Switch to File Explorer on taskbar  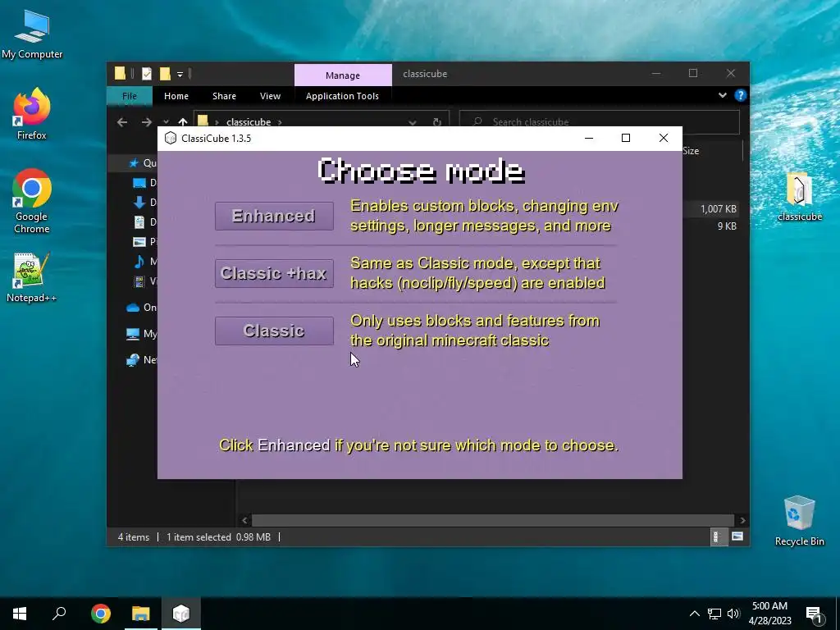point(141,614)
